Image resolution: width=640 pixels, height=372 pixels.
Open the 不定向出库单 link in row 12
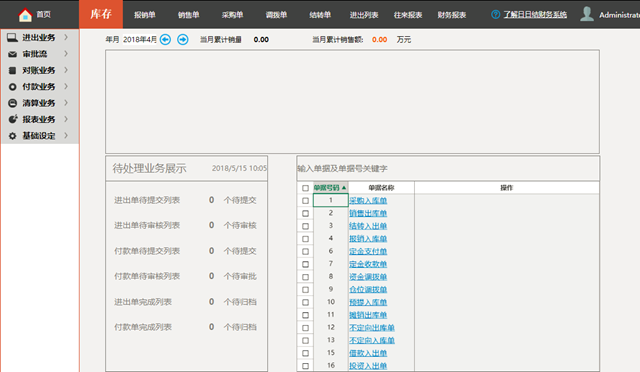point(372,328)
